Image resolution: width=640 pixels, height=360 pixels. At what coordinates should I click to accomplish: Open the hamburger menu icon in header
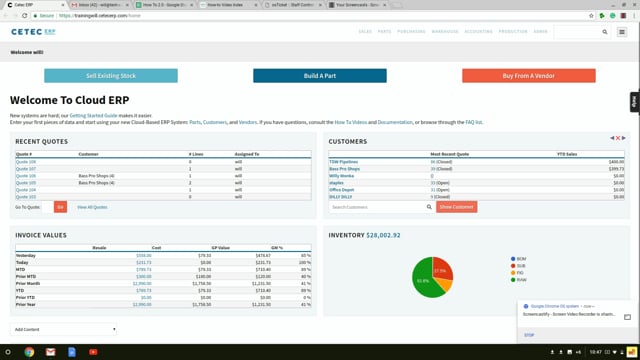[x=622, y=32]
